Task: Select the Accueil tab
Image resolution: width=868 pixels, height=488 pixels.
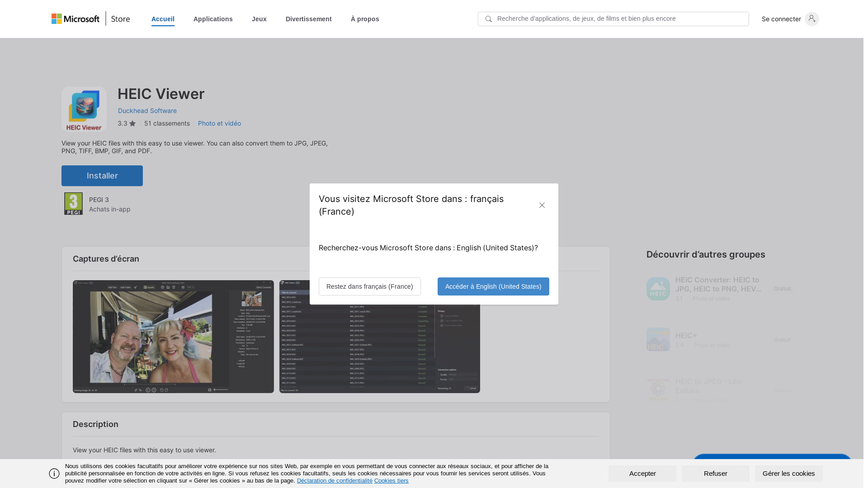Action: pyautogui.click(x=163, y=19)
